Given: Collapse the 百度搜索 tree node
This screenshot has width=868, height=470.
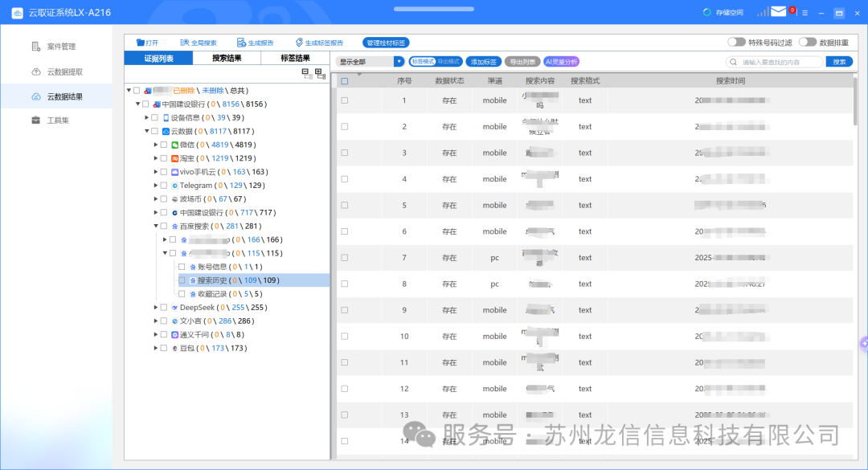Looking at the screenshot, I should (x=156, y=226).
